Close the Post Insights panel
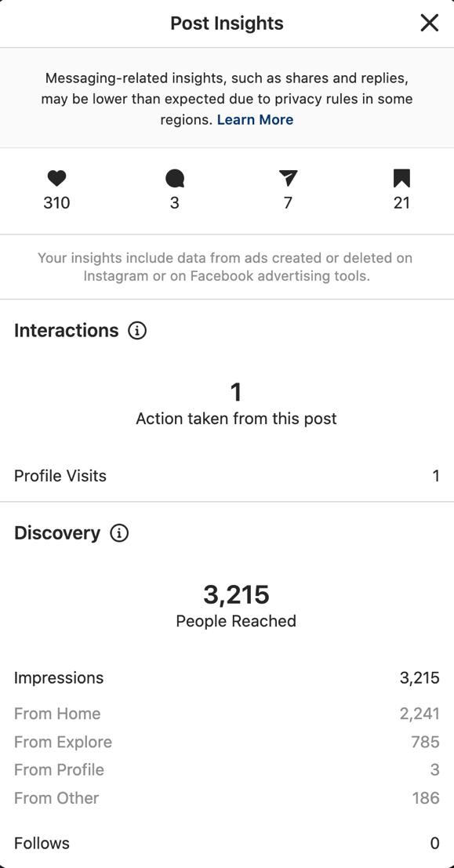 429,23
